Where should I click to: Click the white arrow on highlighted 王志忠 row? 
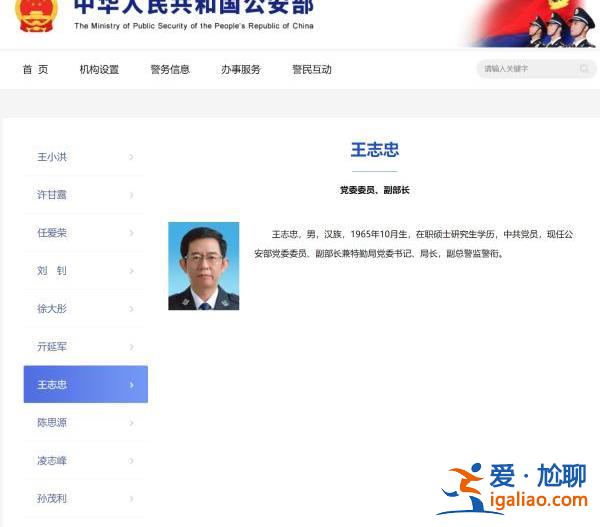click(131, 385)
